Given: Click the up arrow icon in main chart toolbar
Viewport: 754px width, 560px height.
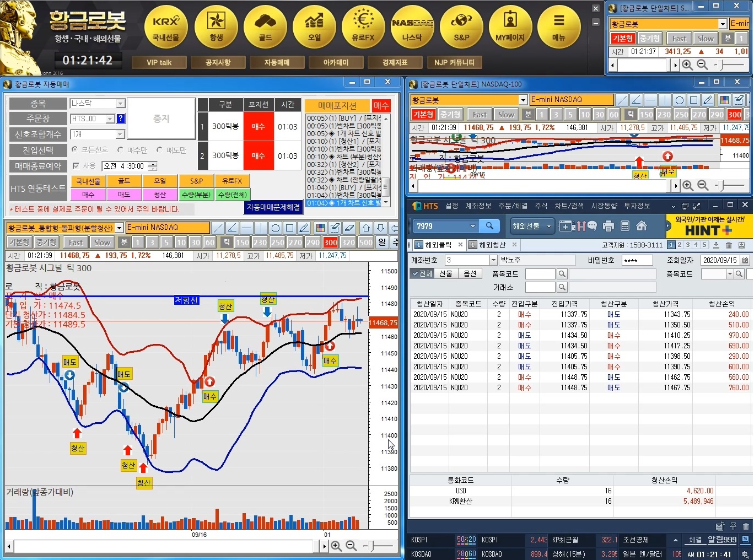Looking at the screenshot, I should point(366,228).
